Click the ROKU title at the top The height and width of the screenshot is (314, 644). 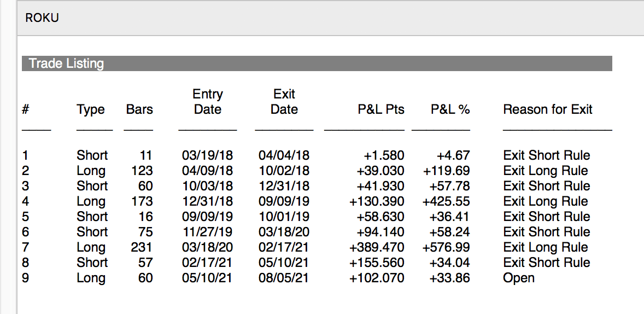(x=42, y=18)
